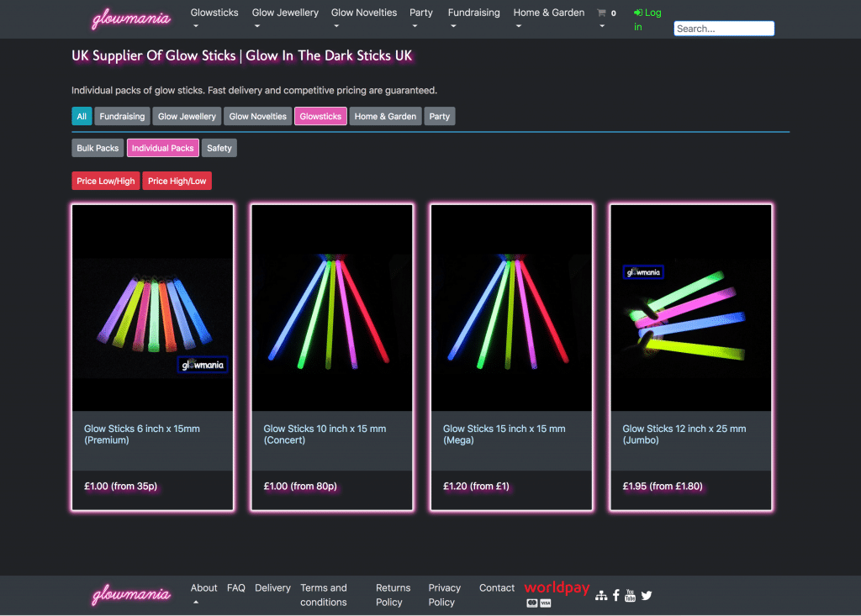This screenshot has height=616, width=861.
Task: Expand the Glow Jewellery navigation dropdown
Action: tap(285, 18)
